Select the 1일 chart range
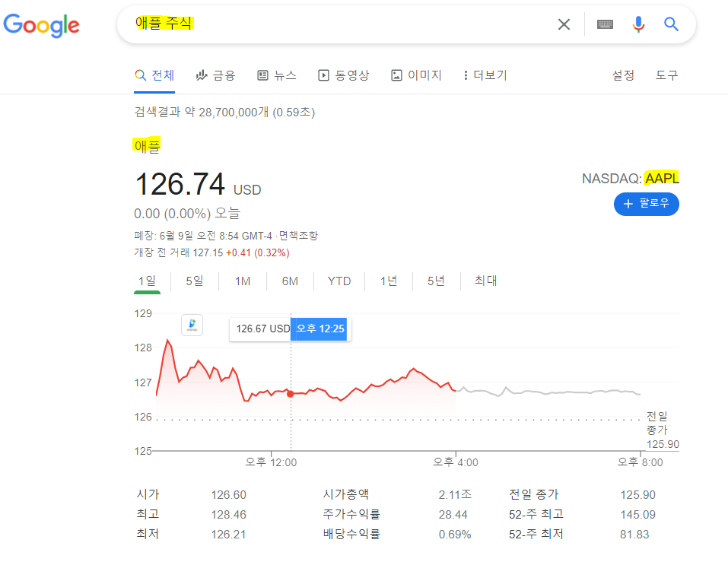 [x=147, y=281]
